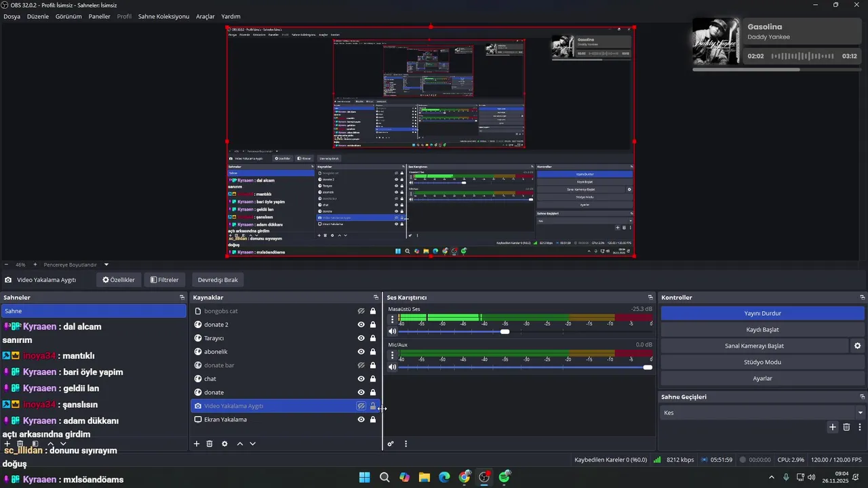Mute Mic/Aux speaker icon

coord(392,367)
